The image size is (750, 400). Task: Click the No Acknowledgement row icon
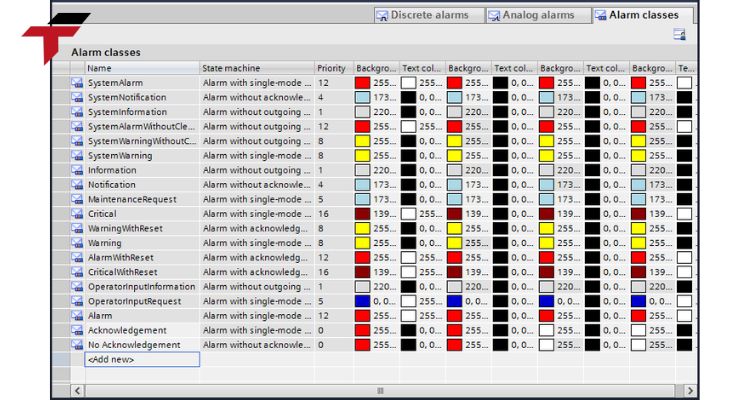point(77,345)
